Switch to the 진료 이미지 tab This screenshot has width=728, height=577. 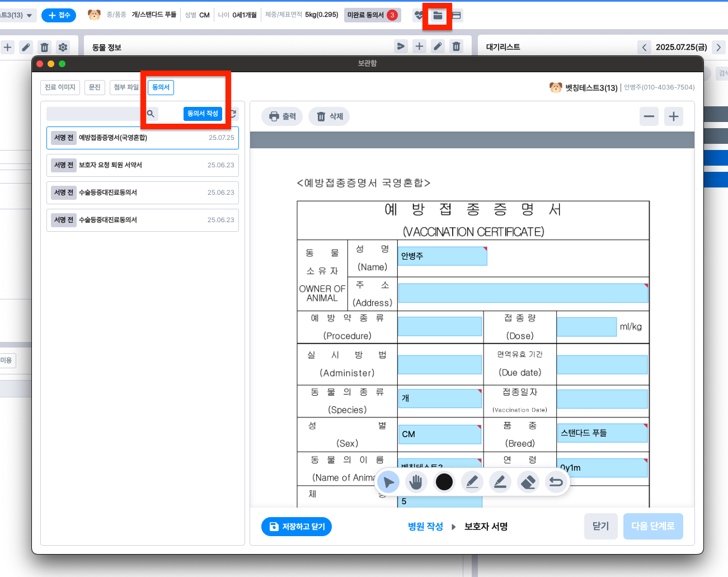tap(60, 87)
